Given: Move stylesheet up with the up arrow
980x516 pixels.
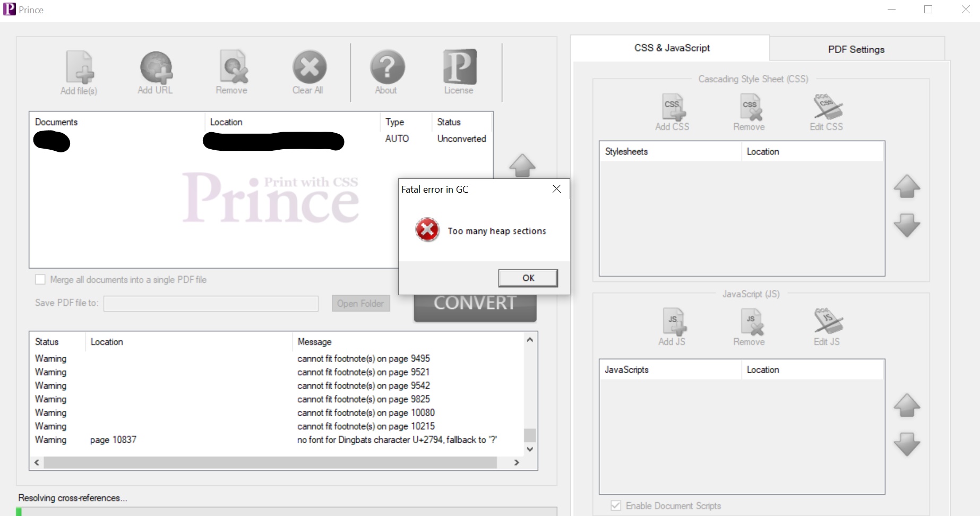Looking at the screenshot, I should (907, 187).
